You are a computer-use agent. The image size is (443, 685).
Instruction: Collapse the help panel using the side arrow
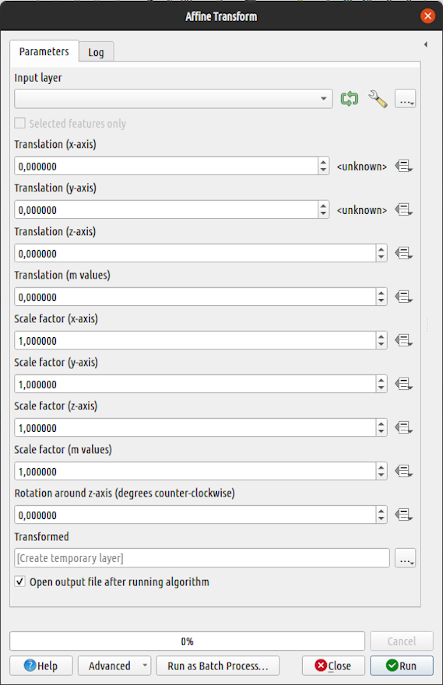tap(426, 44)
